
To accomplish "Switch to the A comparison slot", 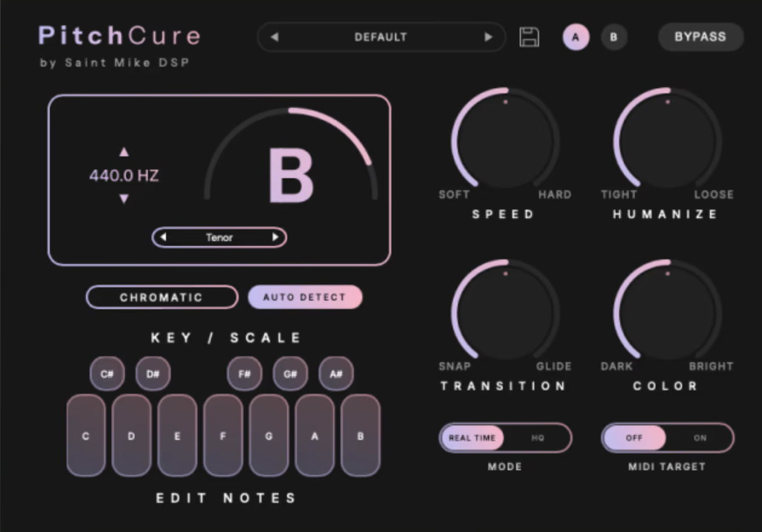I will 575,37.
